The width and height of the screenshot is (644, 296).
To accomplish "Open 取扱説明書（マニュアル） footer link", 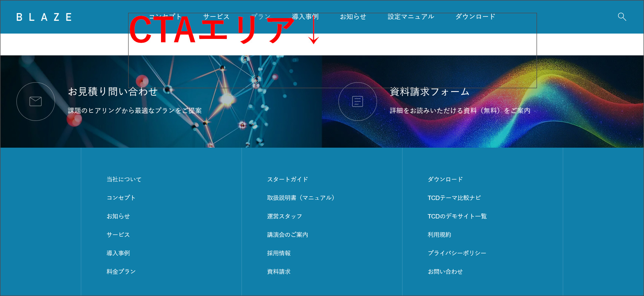I will 302,198.
